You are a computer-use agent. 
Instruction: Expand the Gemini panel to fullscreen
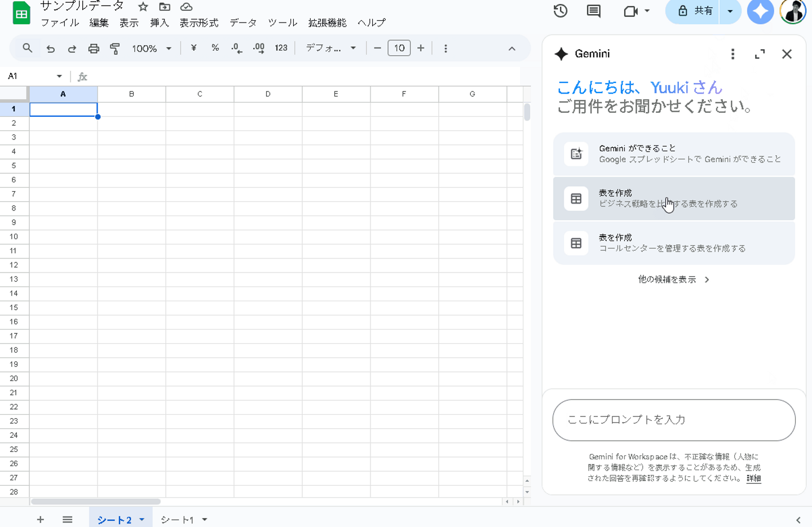760,54
